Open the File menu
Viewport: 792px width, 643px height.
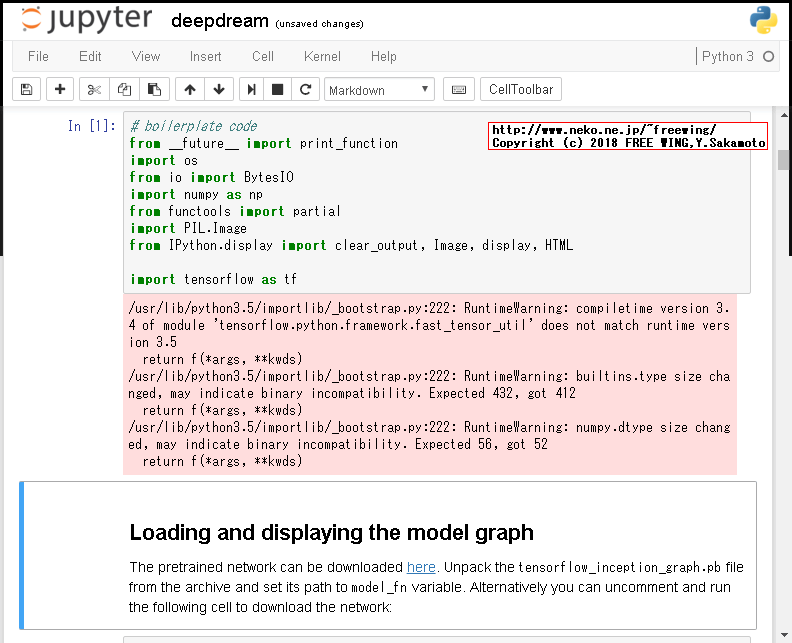click(x=38, y=57)
